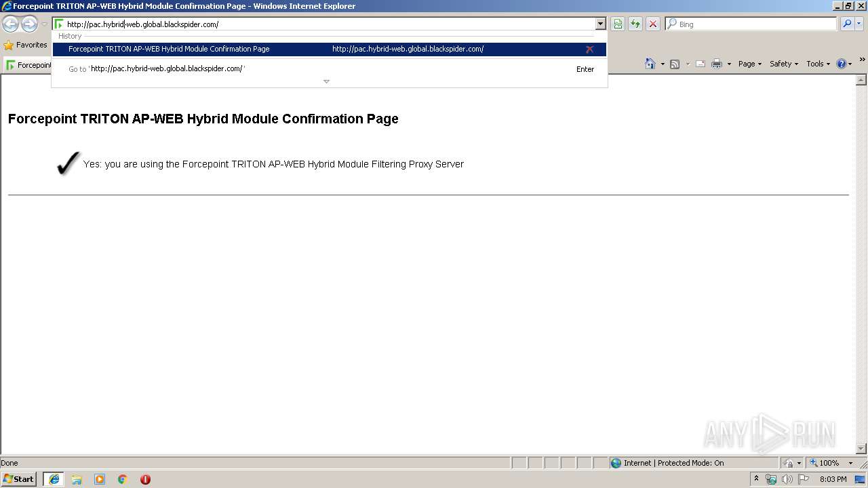Click the browser Forward arrow button
The height and width of the screenshot is (488, 868).
(x=29, y=24)
